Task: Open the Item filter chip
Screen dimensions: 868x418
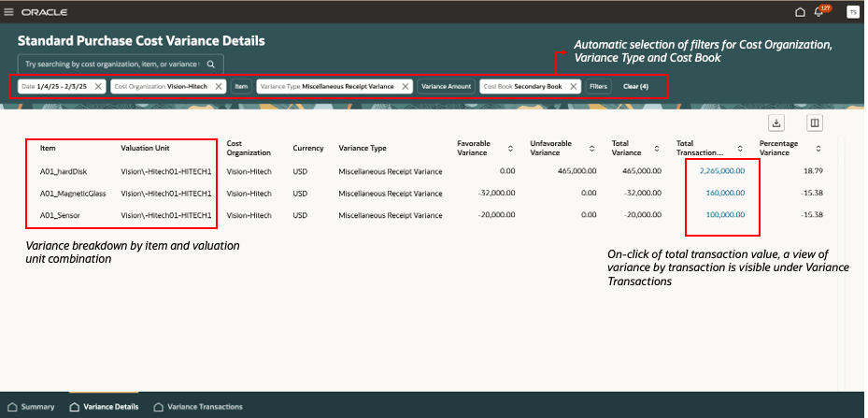Action: click(x=241, y=86)
